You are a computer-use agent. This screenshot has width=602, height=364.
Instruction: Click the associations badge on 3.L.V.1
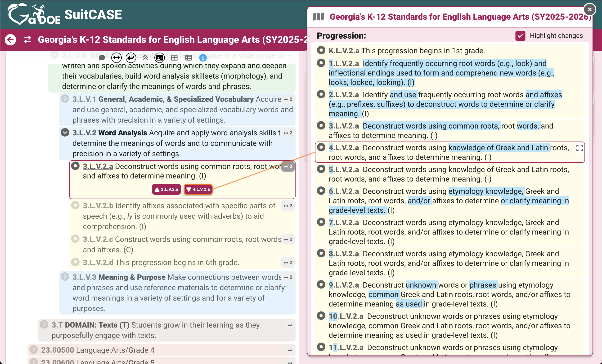click(288, 99)
